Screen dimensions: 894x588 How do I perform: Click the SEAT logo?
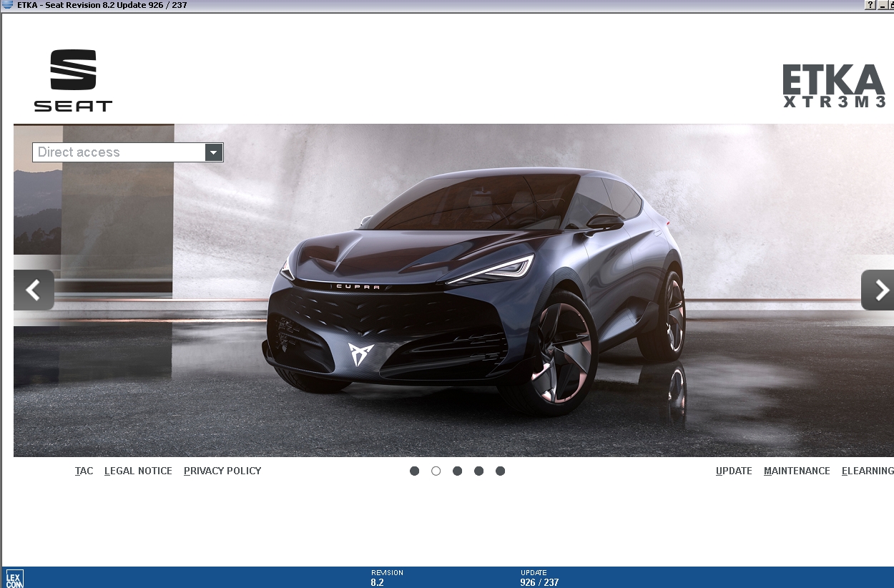pyautogui.click(x=73, y=80)
